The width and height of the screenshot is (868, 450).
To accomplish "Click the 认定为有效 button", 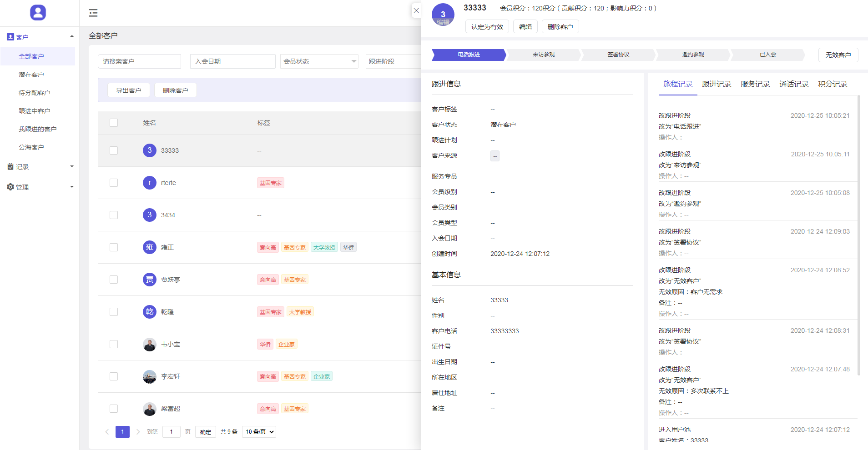I will (487, 27).
